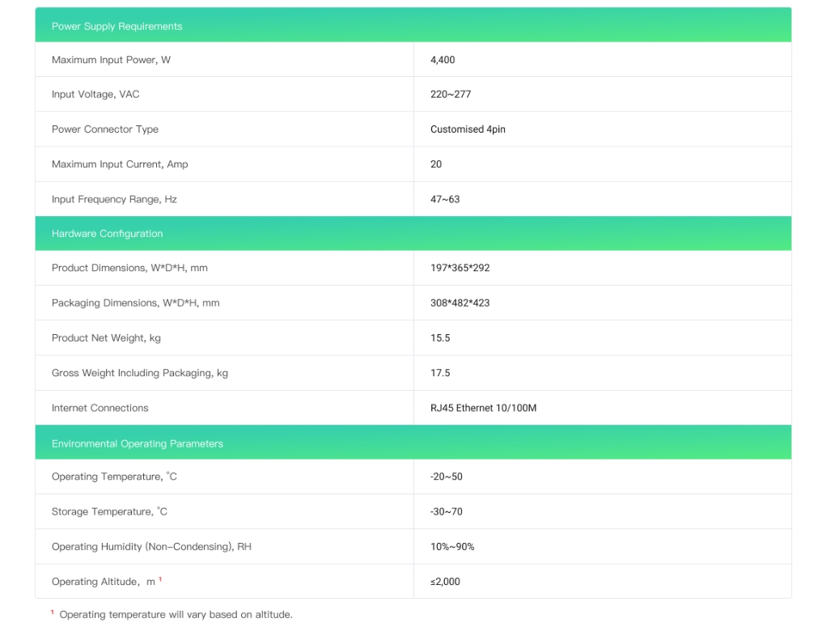Screen dimensions: 822x644
Task: Click the 197*365*292 product dimensions value
Action: tap(460, 268)
